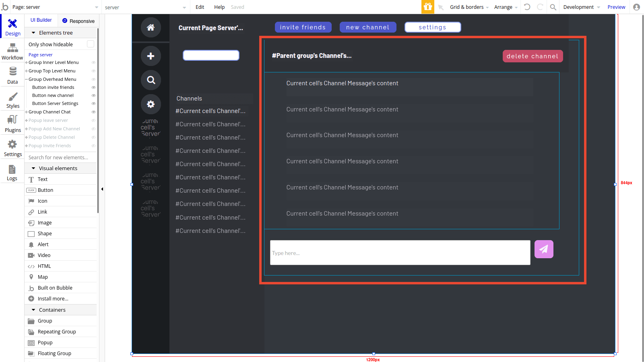Open the Help menu
644x362 pixels.
219,7
